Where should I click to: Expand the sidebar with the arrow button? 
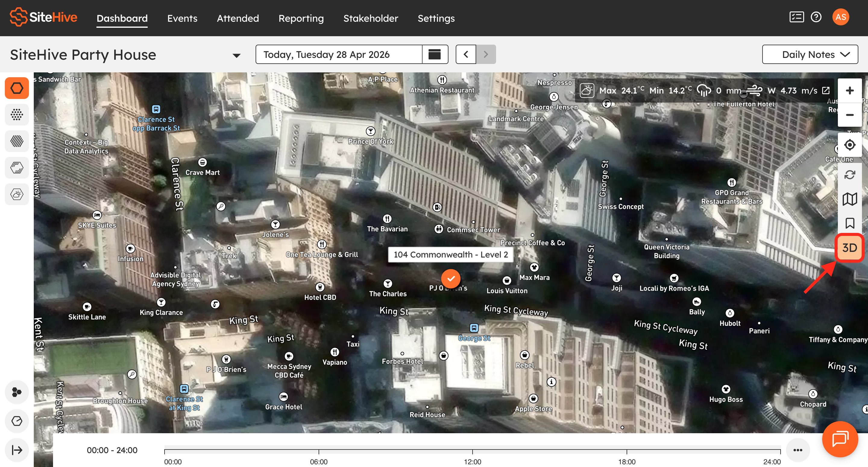tap(17, 450)
